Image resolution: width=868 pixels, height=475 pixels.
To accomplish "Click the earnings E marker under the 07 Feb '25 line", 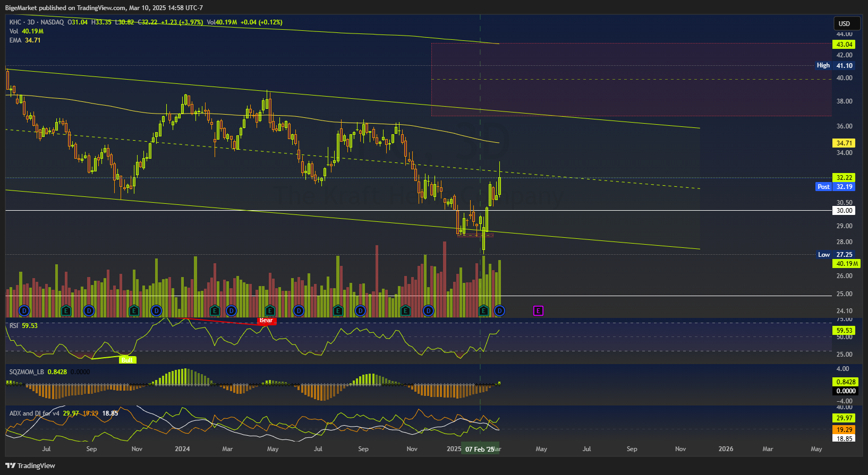I will coord(483,310).
